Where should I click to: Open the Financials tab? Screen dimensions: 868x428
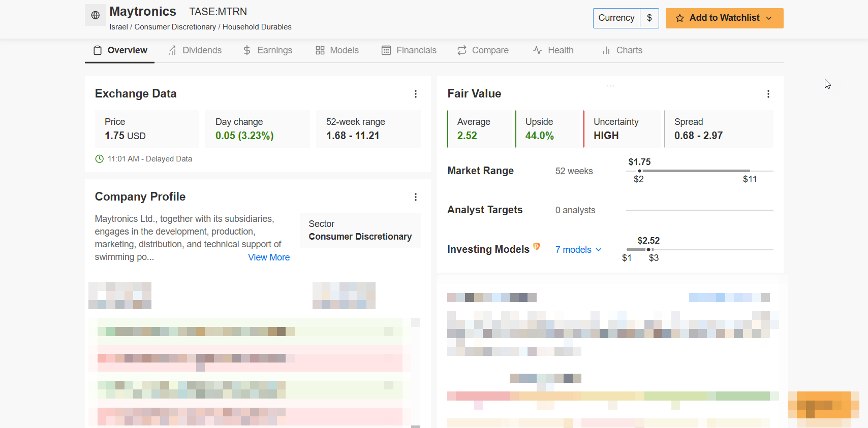click(x=409, y=50)
